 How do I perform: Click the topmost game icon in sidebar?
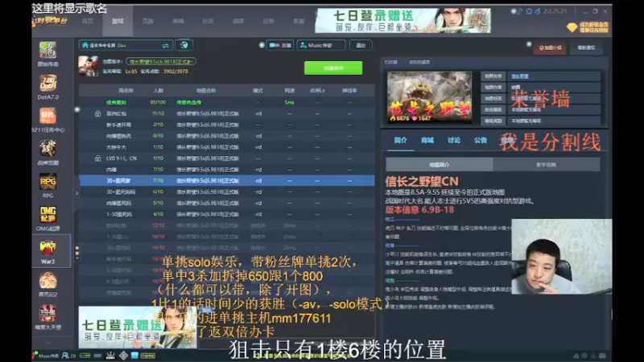click(47, 50)
